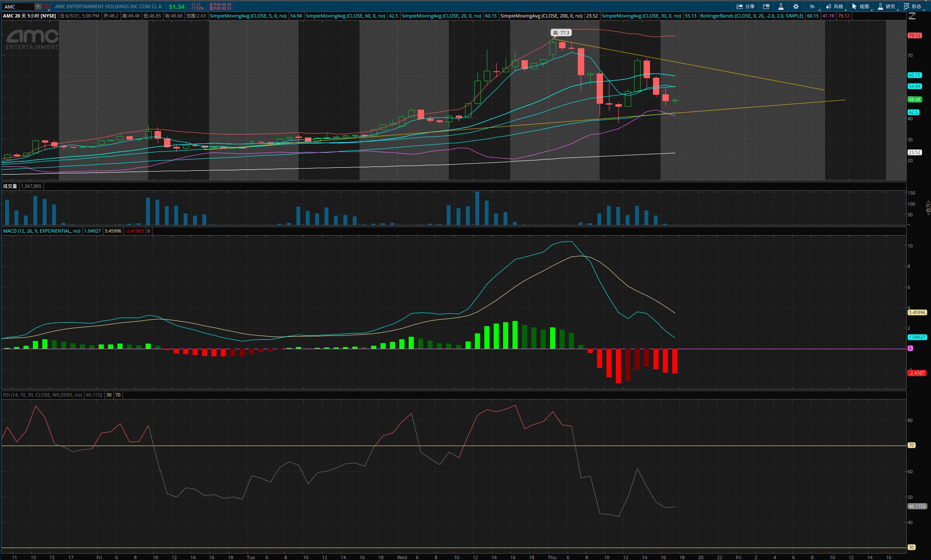Image resolution: width=931 pixels, height=560 pixels.
Task: Open the 风格 (Style) candlestick menu
Action: click(834, 6)
